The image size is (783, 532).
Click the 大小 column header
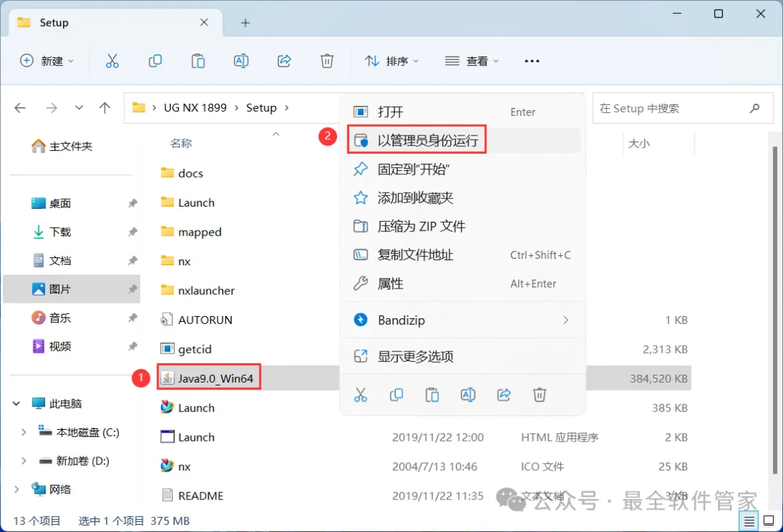[639, 144]
